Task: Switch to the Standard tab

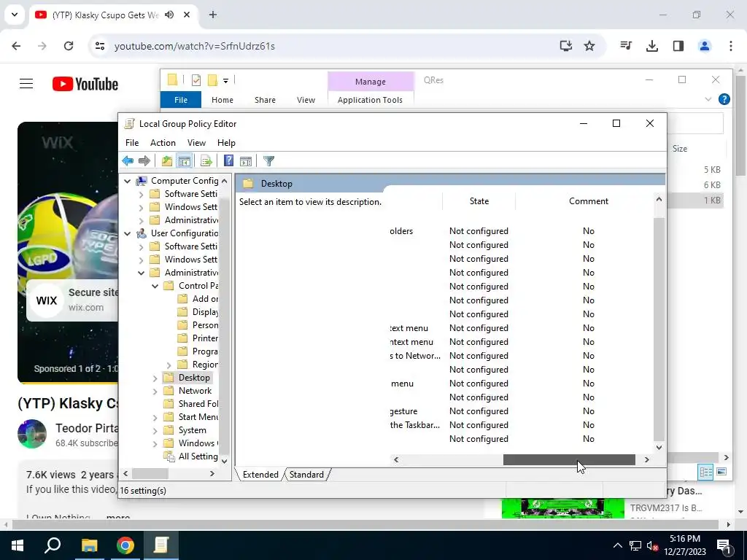Action: point(306,474)
